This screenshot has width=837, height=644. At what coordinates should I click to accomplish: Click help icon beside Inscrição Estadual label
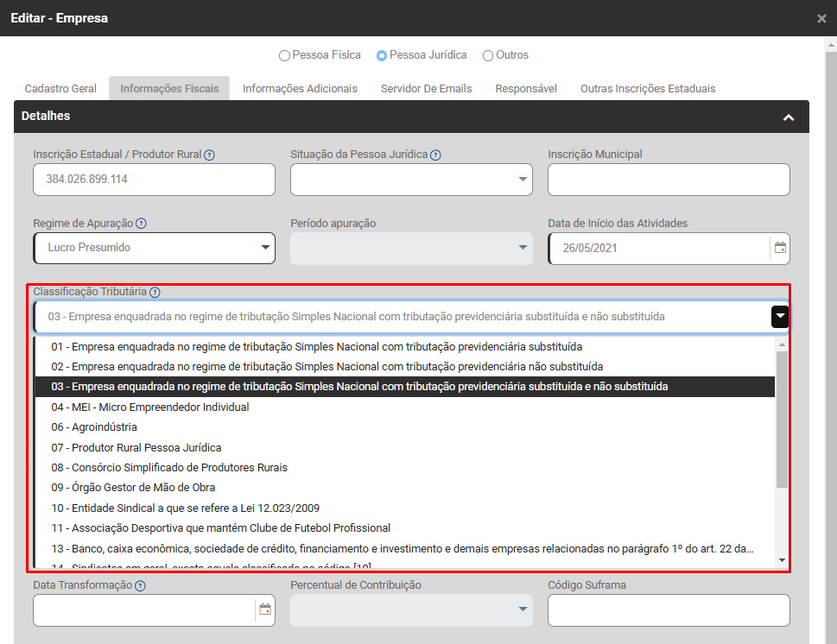pyautogui.click(x=210, y=155)
